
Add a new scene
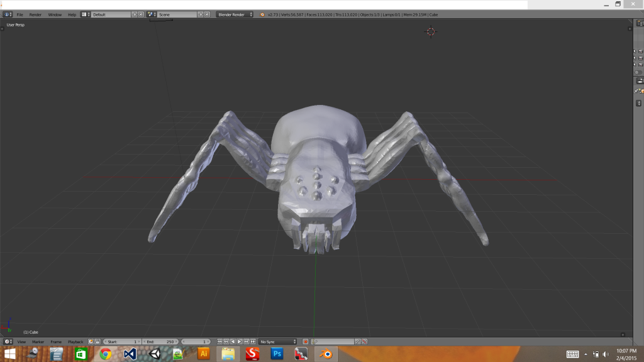click(x=201, y=14)
